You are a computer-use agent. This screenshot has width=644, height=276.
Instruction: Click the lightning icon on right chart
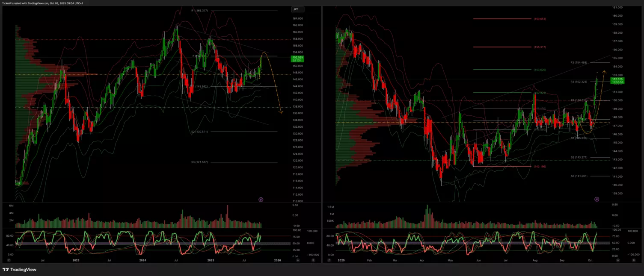597,199
